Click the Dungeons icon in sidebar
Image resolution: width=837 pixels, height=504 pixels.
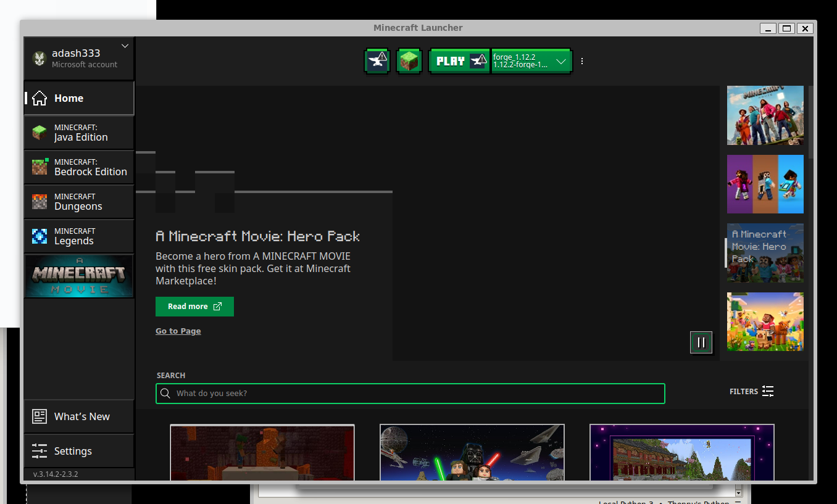pyautogui.click(x=40, y=202)
